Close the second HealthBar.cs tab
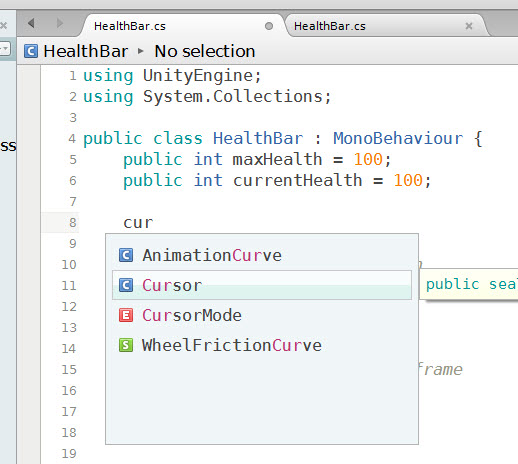This screenshot has height=464, width=518. click(469, 26)
